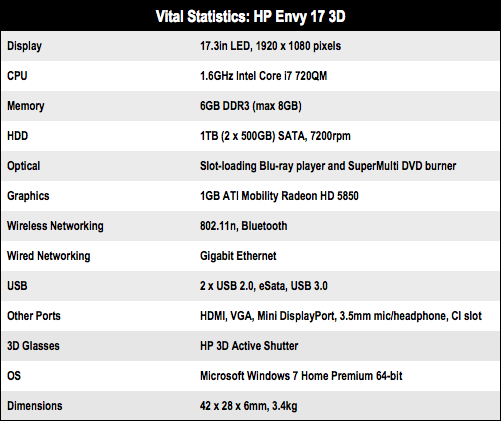
Task: Select the CPU row label
Action: pyautogui.click(x=17, y=76)
